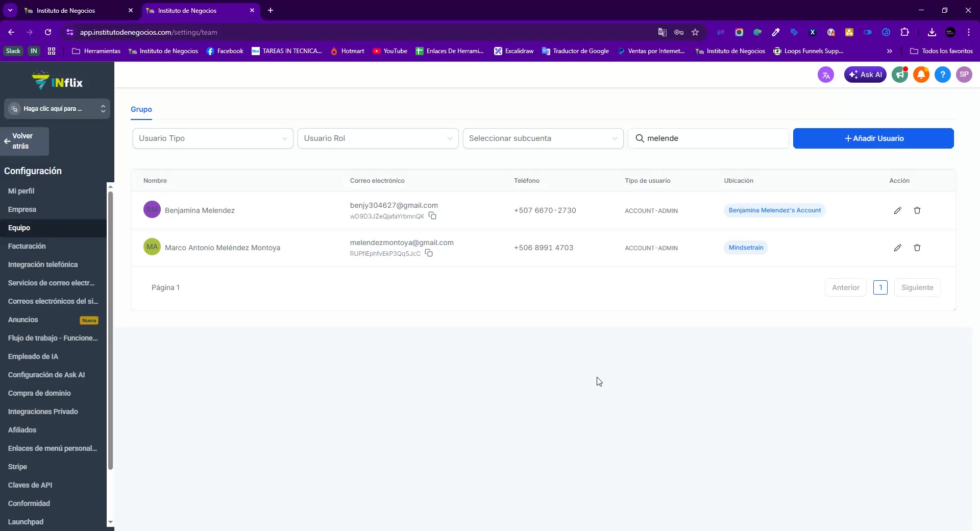This screenshot has width=980, height=531.
Task: Open the language translate icon in header
Action: click(x=826, y=75)
